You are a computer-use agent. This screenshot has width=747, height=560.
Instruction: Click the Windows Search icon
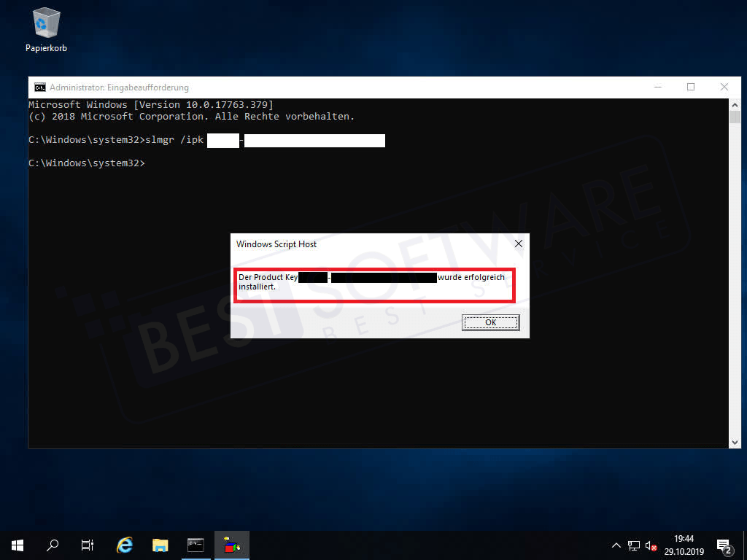tap(51, 545)
